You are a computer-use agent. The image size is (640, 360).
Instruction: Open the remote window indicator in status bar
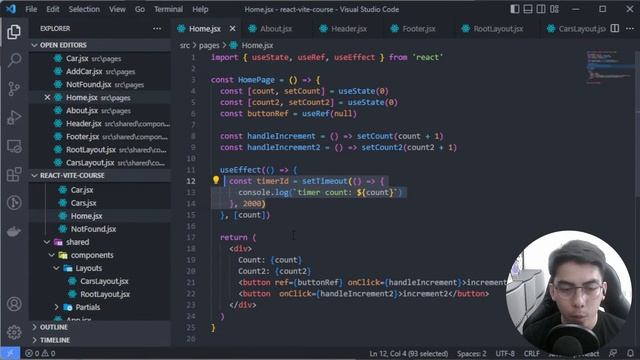(x=10, y=353)
